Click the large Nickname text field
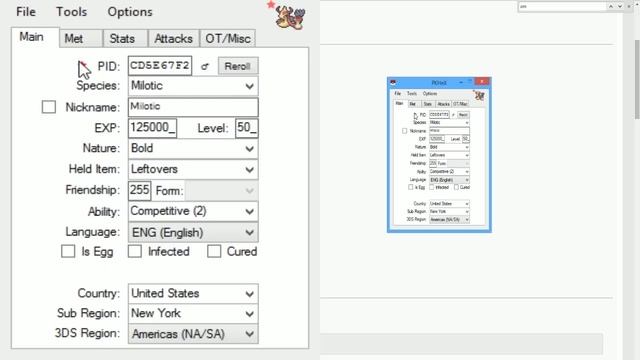 [x=193, y=107]
